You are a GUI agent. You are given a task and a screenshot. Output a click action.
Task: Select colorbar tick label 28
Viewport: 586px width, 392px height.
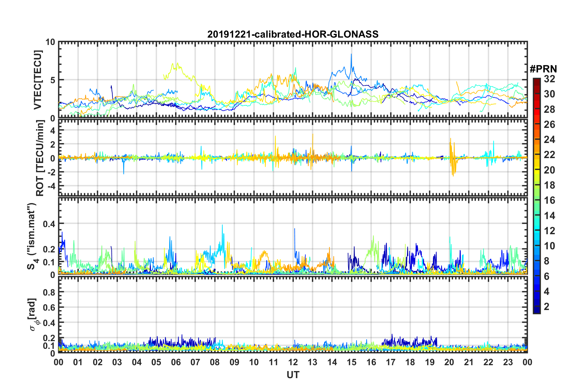549,109
